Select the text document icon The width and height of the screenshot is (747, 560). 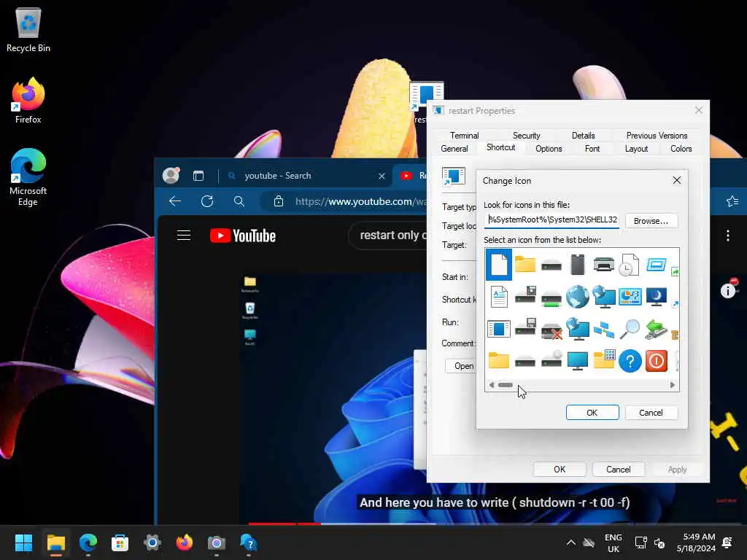coord(499,297)
